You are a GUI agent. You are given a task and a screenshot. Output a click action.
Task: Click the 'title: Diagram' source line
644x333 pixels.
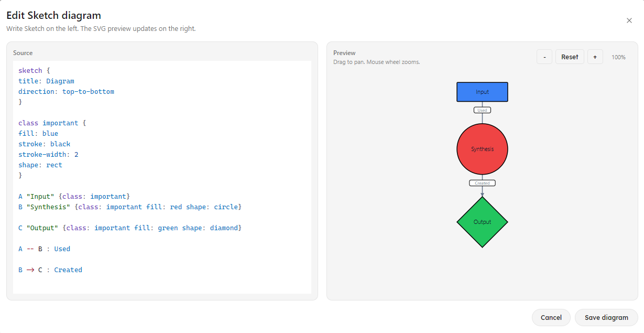click(46, 81)
